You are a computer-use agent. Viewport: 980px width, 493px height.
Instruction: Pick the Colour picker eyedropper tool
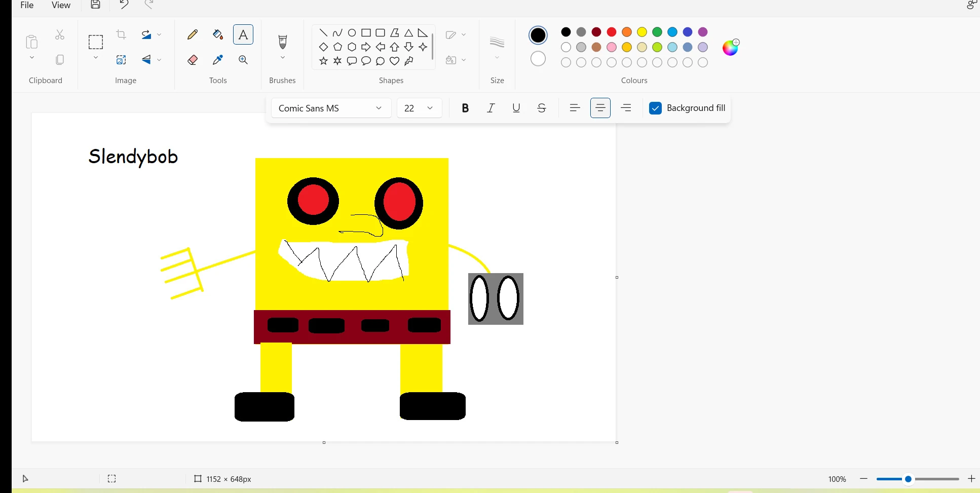coord(218,60)
